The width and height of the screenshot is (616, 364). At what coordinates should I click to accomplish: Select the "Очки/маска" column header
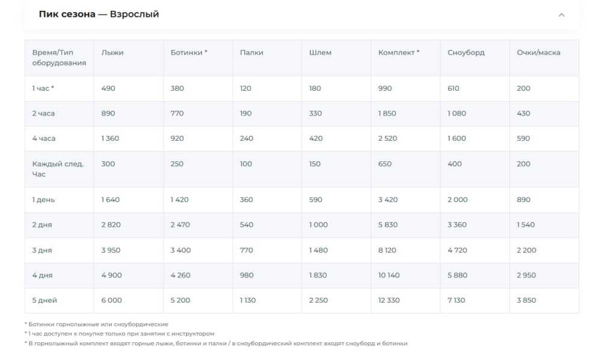538,52
